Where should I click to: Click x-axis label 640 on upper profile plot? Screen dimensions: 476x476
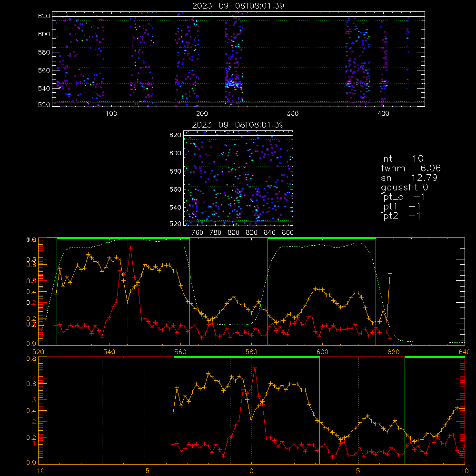click(x=465, y=352)
